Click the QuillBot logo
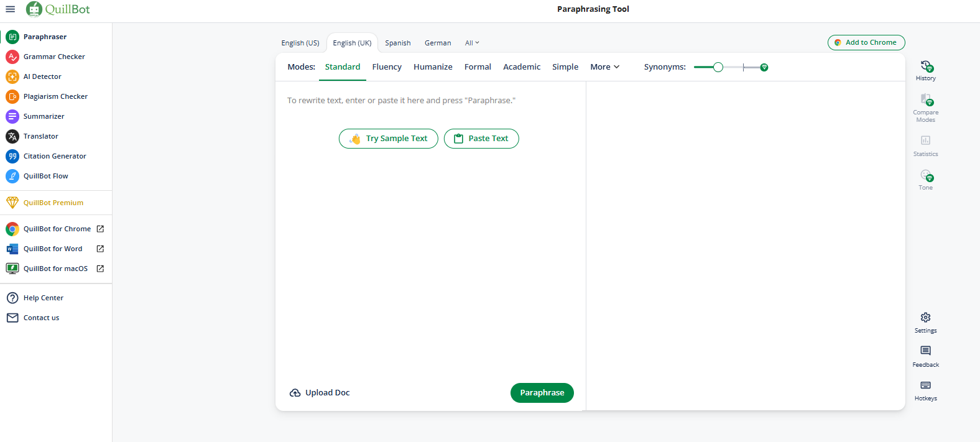 58,9
